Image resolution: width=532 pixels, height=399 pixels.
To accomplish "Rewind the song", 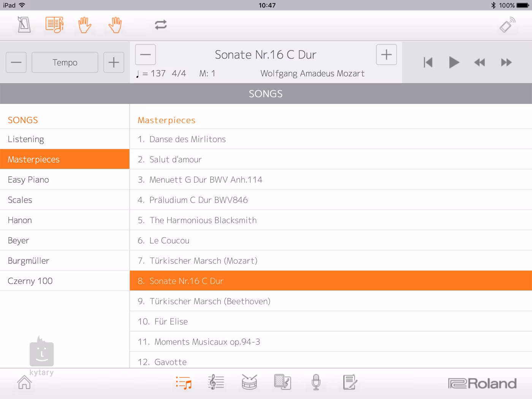I will pos(480,62).
